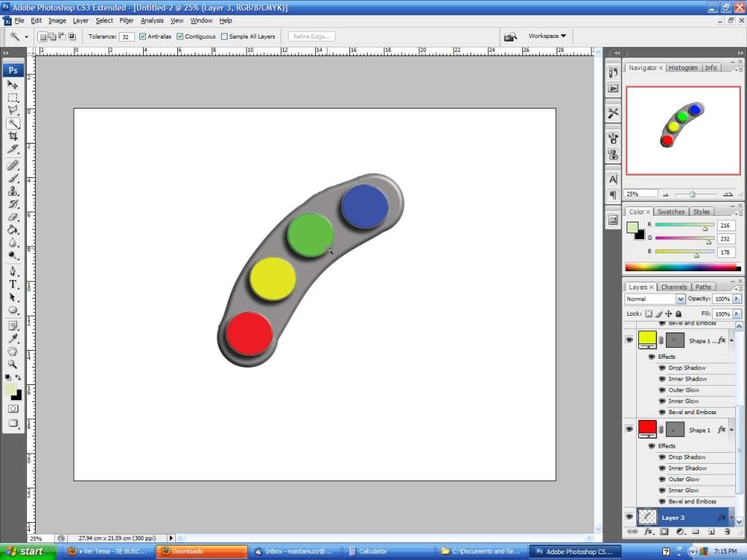Select the Brush tool
The image size is (747, 560).
[13, 178]
